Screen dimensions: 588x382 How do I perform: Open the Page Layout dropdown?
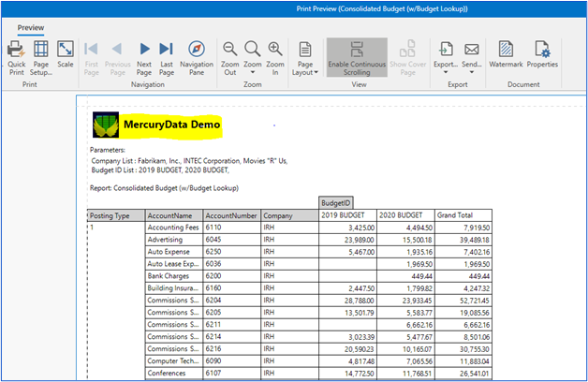point(305,58)
